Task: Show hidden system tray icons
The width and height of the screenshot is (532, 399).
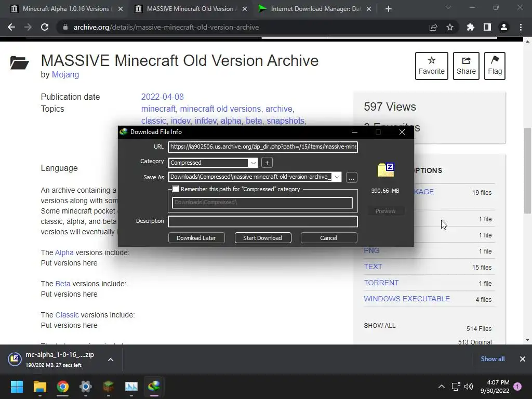Action: pos(442,387)
